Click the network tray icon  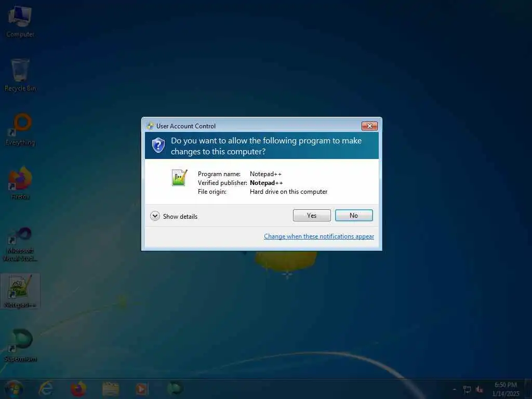[467, 390]
